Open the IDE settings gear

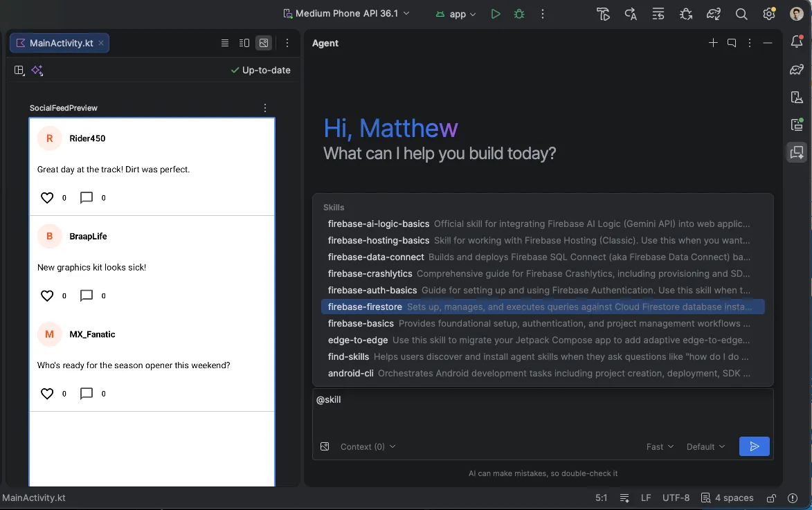coord(769,14)
